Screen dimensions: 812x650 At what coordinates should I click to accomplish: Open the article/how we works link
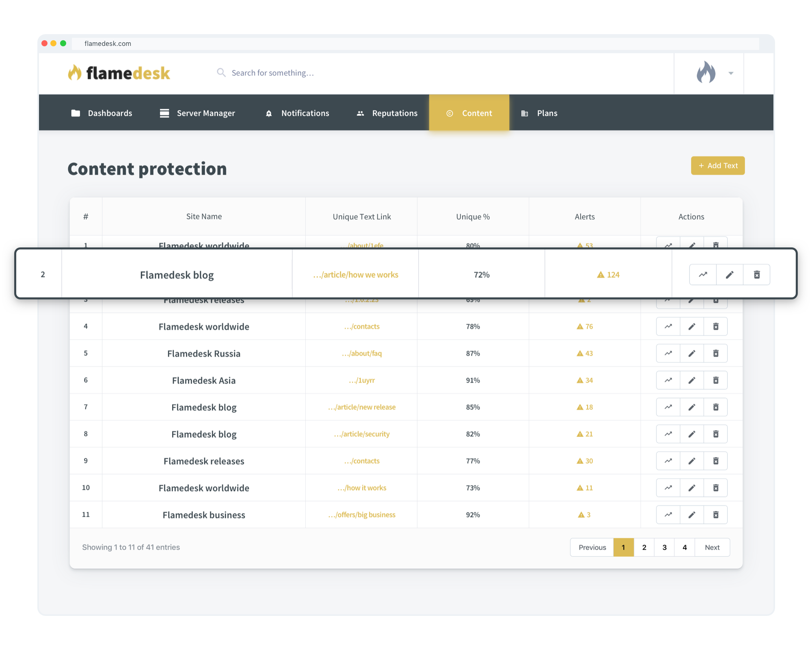(356, 275)
